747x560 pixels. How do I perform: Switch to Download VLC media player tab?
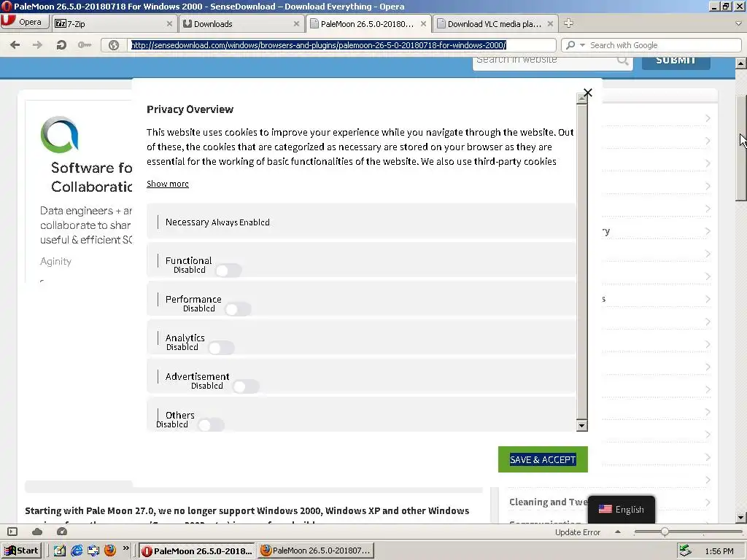coord(495,24)
